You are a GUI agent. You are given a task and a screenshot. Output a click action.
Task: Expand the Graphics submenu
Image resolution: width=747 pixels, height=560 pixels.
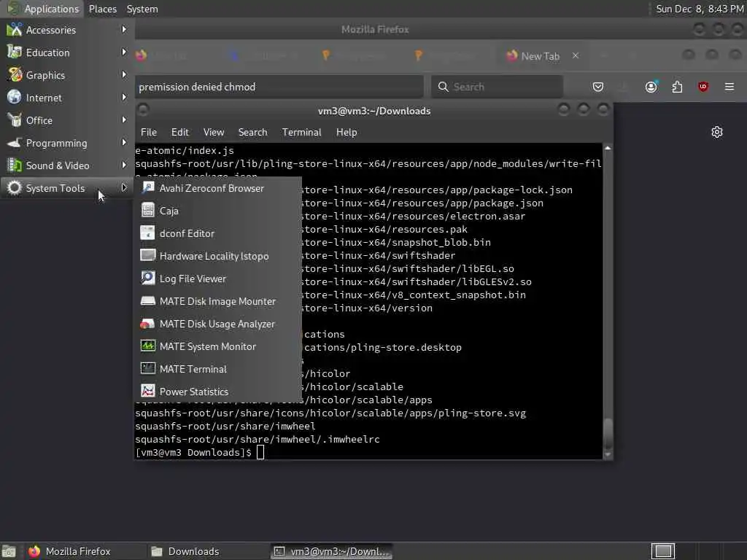tap(67, 75)
